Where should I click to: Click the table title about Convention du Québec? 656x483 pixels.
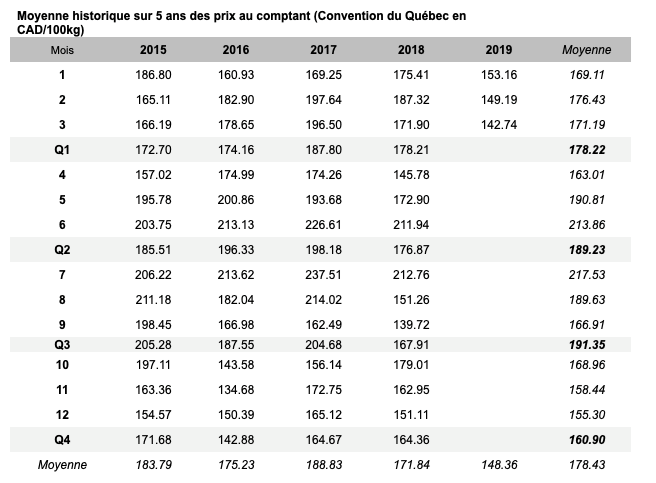pos(240,24)
